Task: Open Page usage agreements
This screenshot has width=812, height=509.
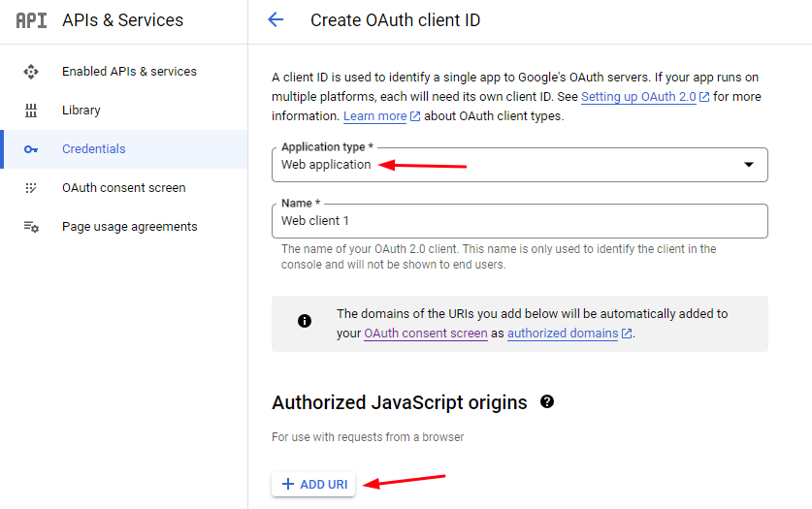Action: tap(129, 227)
